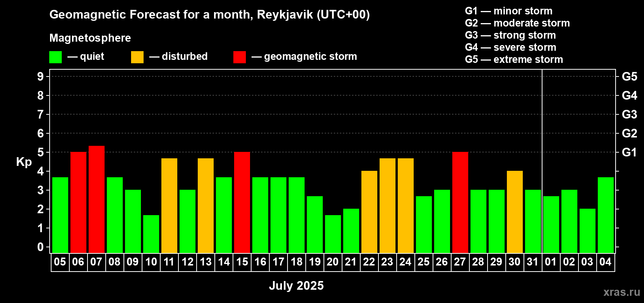Click the 'G1 — minor storm' legend line
The height and width of the screenshot is (303, 644).
pos(509,11)
